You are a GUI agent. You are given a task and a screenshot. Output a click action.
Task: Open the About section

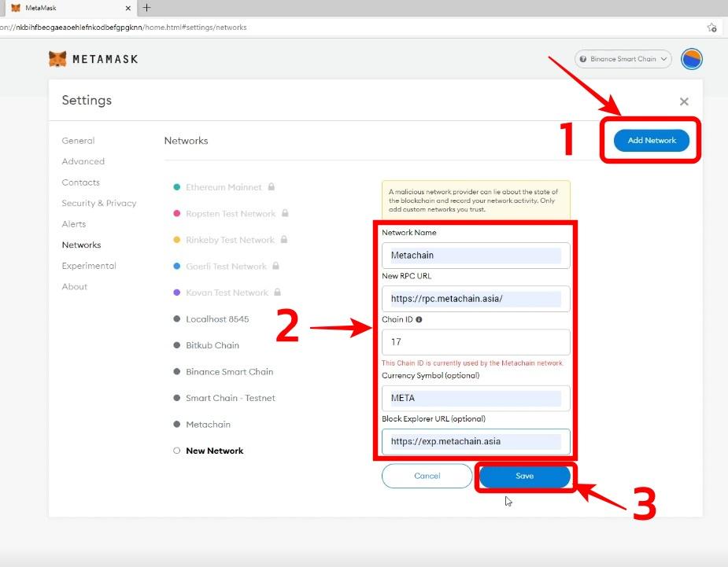click(x=74, y=287)
